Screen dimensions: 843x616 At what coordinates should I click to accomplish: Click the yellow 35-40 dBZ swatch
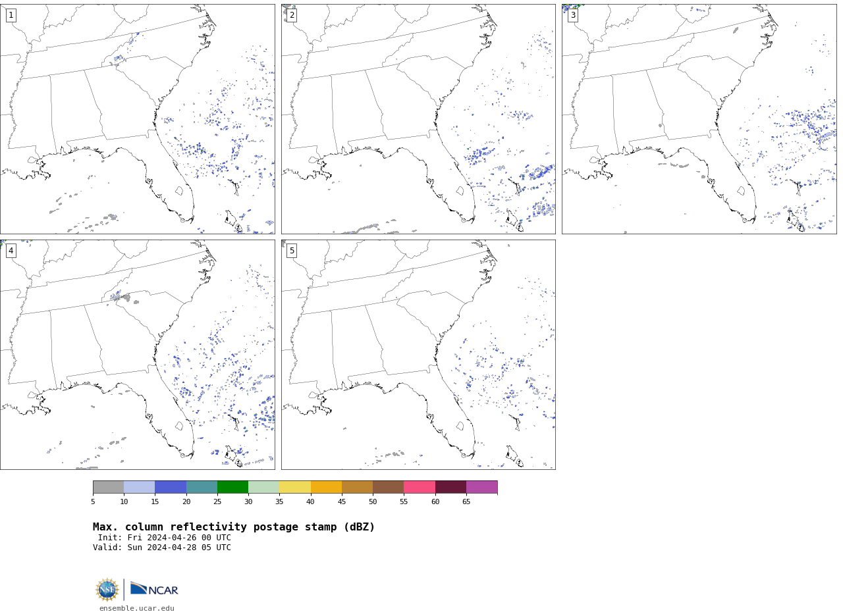[x=295, y=487]
